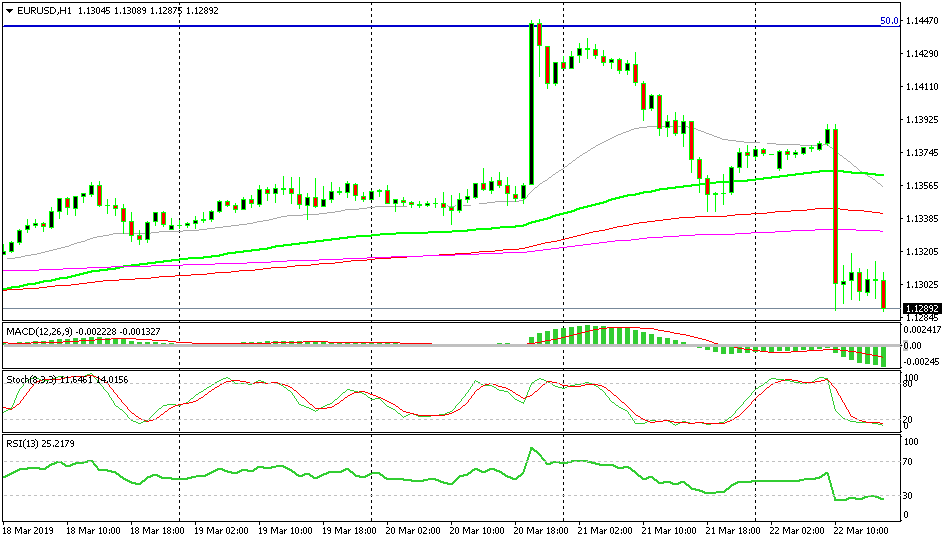Select the 20 Mar 02:00 time label
The width and height of the screenshot is (943, 542).
coord(413,531)
